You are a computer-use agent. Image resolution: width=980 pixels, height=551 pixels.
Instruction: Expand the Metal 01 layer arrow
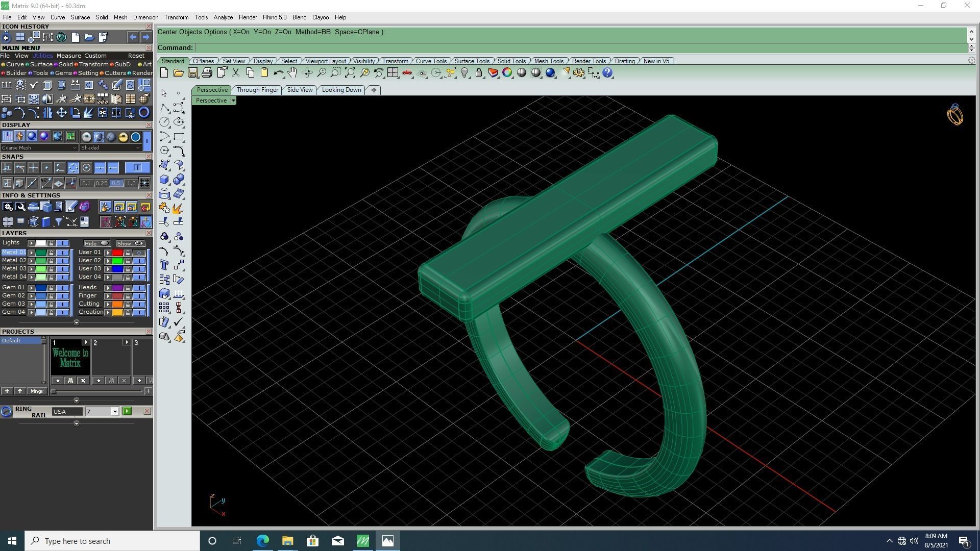click(31, 253)
